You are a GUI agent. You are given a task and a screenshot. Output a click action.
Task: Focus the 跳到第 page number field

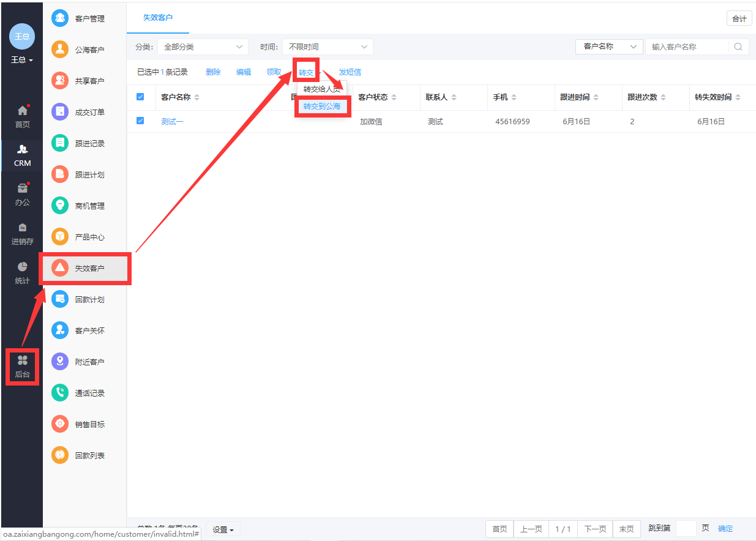coord(686,529)
